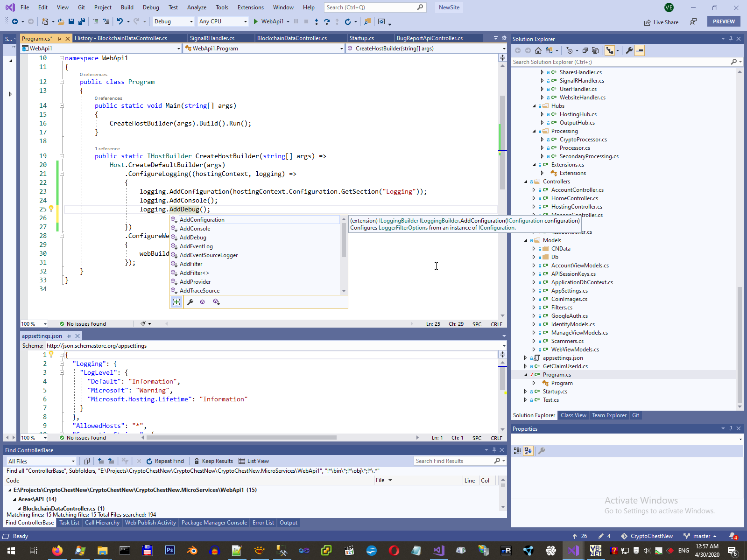Open Visual Studio from the Windows taskbar
Screen dimensions: 747x560
[x=572, y=551]
